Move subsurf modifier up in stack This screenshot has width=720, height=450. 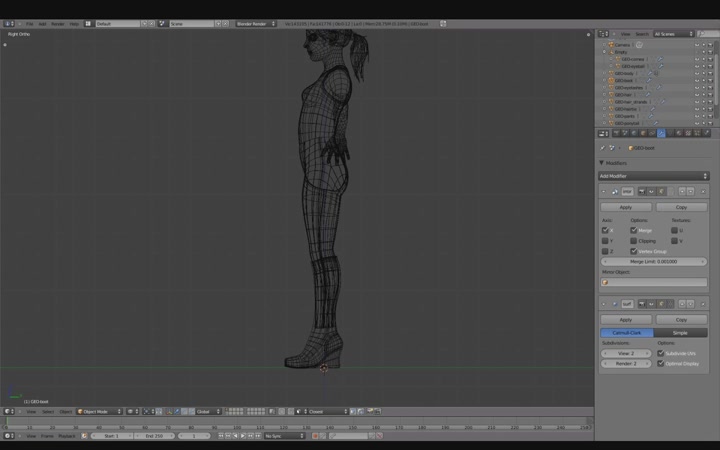tap(682, 304)
